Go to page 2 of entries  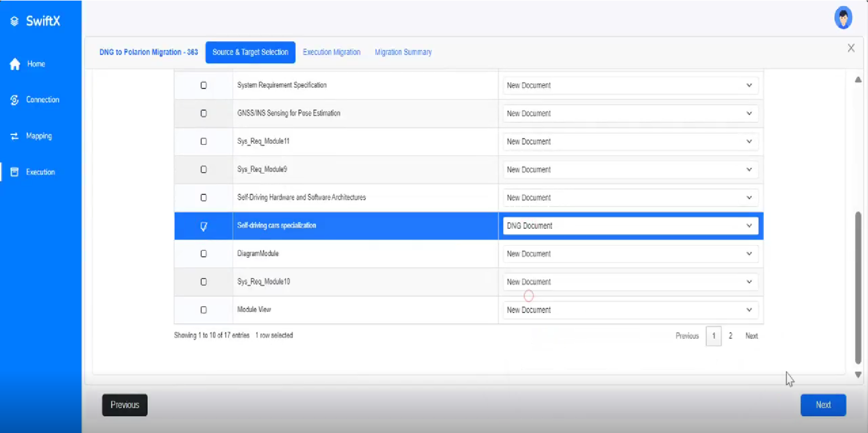730,336
